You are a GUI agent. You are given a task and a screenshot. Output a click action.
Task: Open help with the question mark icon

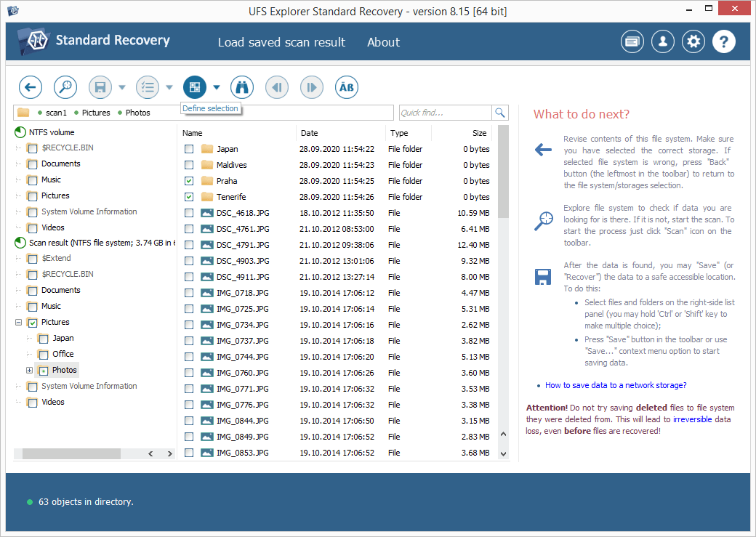(x=724, y=42)
